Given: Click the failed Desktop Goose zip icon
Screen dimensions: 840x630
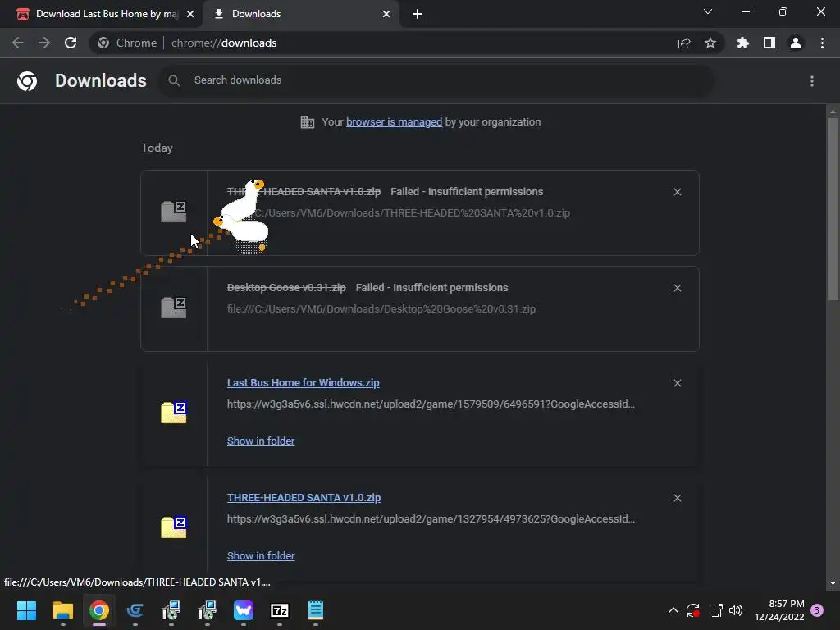Looking at the screenshot, I should point(174,308).
